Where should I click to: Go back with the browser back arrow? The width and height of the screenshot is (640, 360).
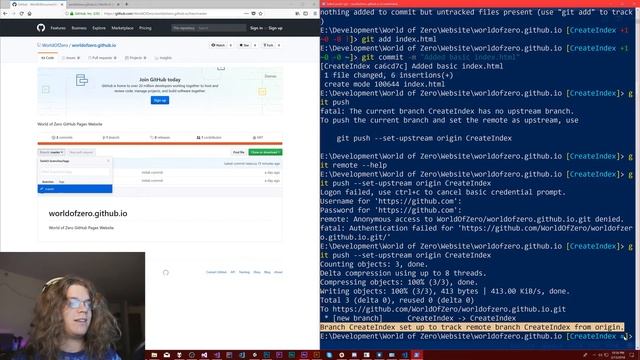coord(5,13)
